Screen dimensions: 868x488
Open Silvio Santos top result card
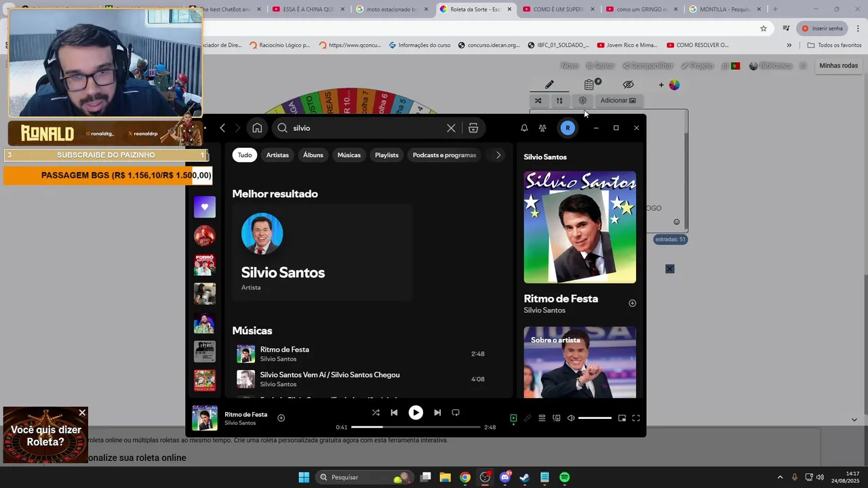[x=322, y=252]
